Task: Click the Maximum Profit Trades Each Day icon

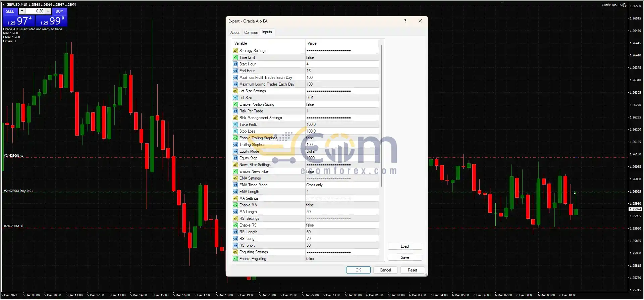Action: (235, 78)
